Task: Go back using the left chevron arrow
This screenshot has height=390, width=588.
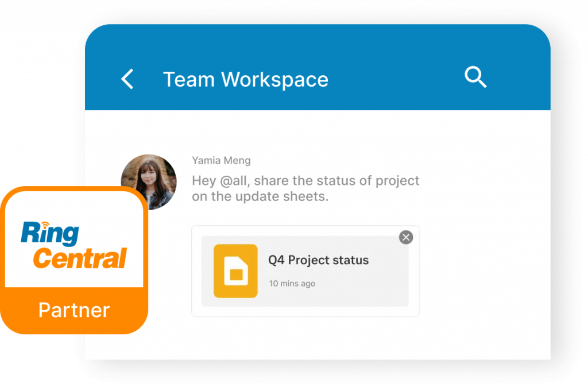Action: (127, 79)
